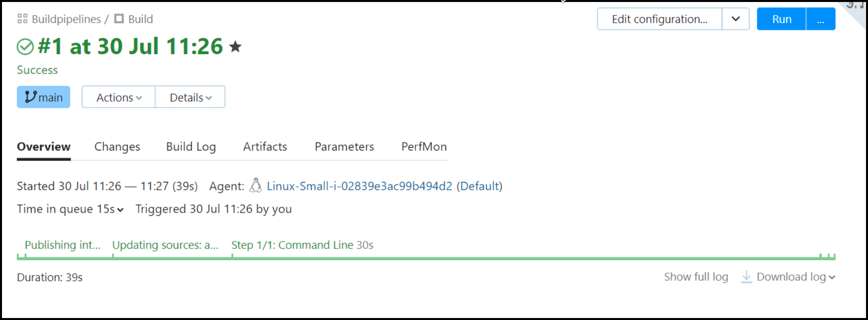Click the Linux penguin agent icon
The image size is (868, 320).
pos(256,186)
